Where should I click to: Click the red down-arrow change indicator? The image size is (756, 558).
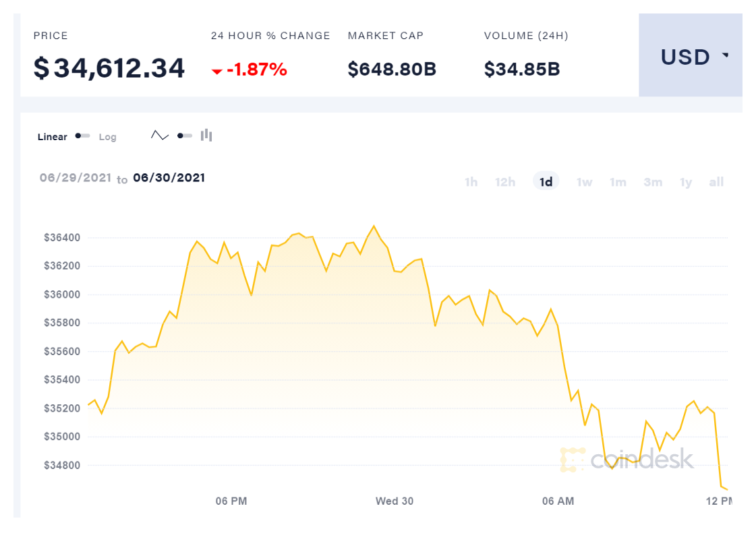tap(217, 71)
